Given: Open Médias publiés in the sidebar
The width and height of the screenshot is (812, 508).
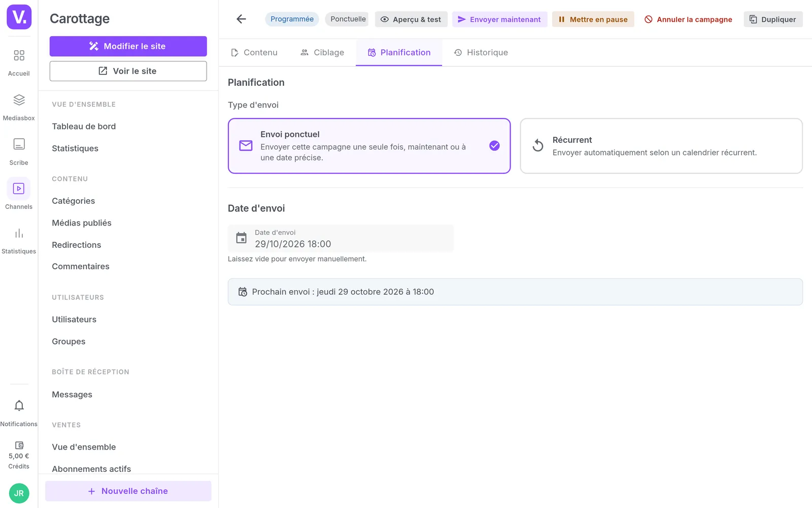Looking at the screenshot, I should [x=81, y=223].
